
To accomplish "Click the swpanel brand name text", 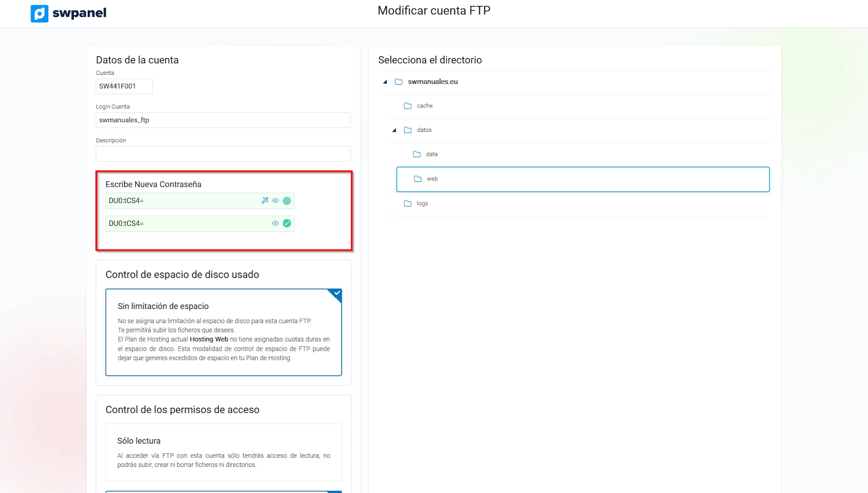I will 79,13.
